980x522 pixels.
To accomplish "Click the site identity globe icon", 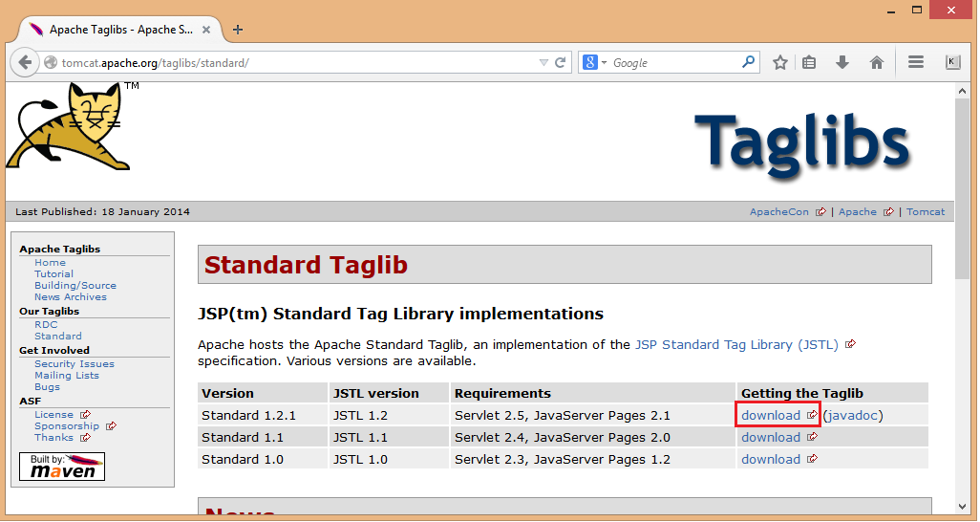I will [x=51, y=62].
